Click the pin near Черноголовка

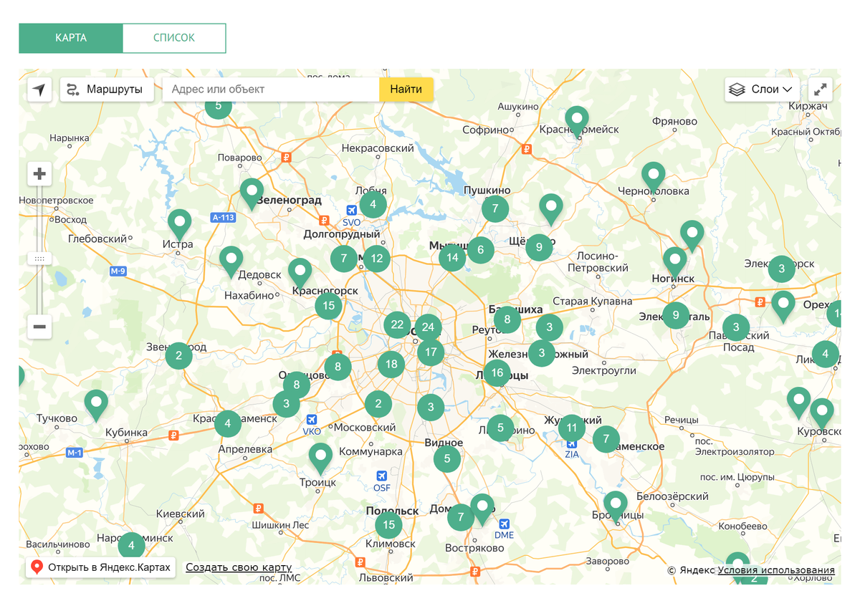653,174
